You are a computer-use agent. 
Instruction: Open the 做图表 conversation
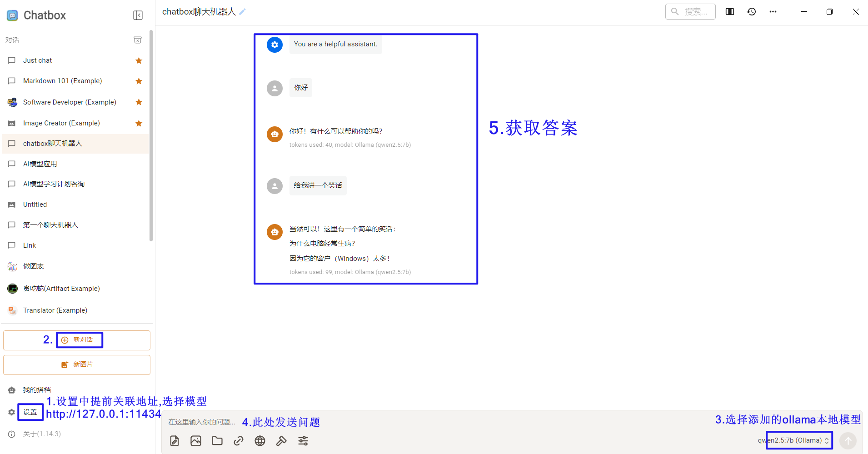point(75,266)
